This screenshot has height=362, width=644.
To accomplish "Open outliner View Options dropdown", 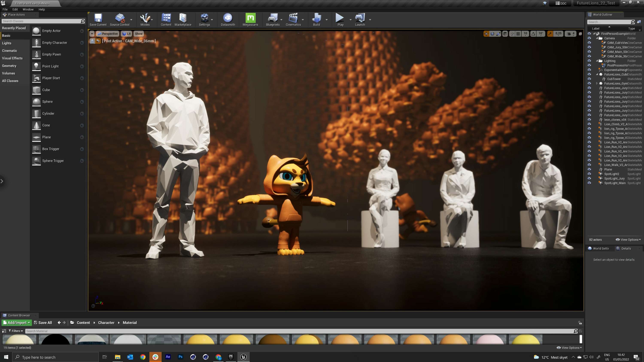I will tap(628, 240).
